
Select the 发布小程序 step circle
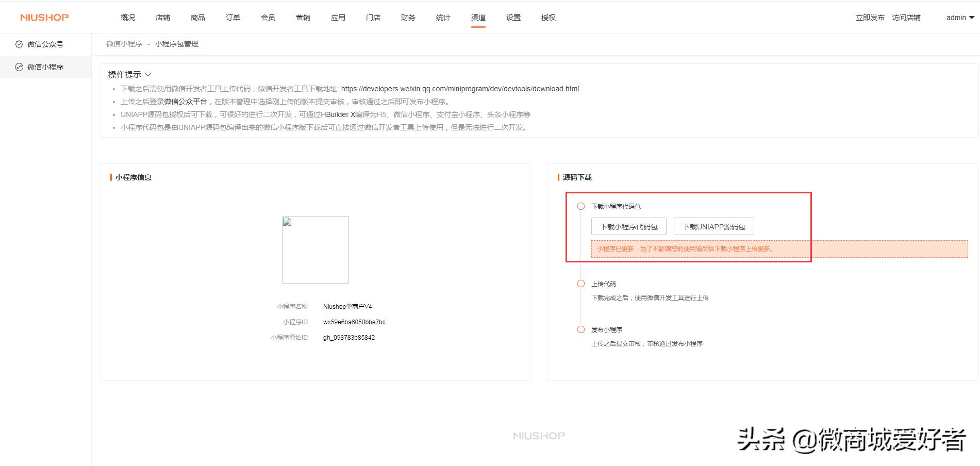[582, 329]
